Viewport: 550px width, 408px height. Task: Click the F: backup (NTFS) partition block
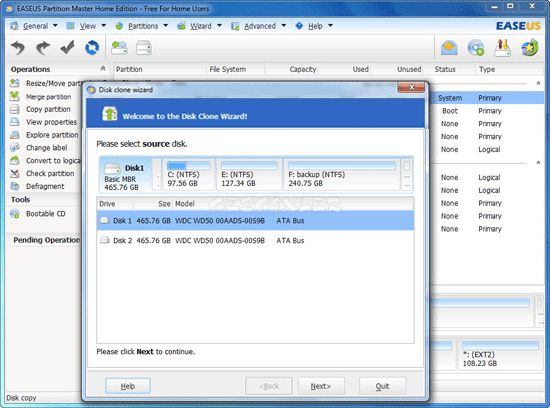click(x=341, y=175)
